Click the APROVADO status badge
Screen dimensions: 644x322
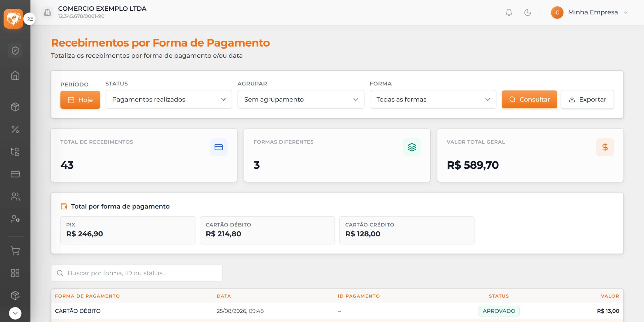(x=499, y=311)
